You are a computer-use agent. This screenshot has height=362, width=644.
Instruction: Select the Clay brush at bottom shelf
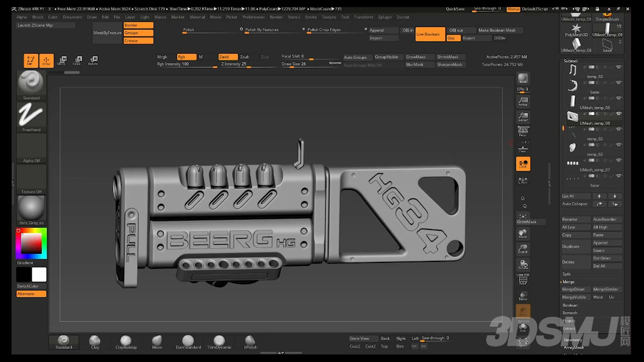click(x=95, y=342)
